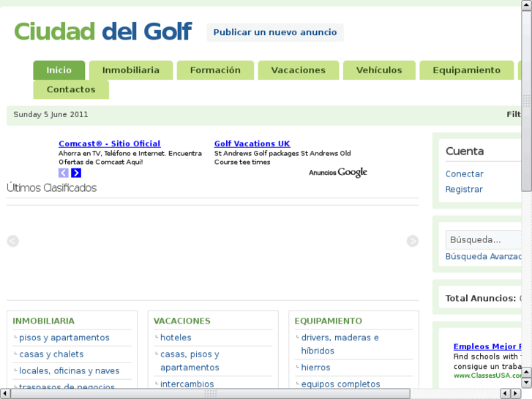Viewport: 532px width, 399px height.
Task: Open drivers, maderas e híbridos subcategory
Action: point(340,344)
